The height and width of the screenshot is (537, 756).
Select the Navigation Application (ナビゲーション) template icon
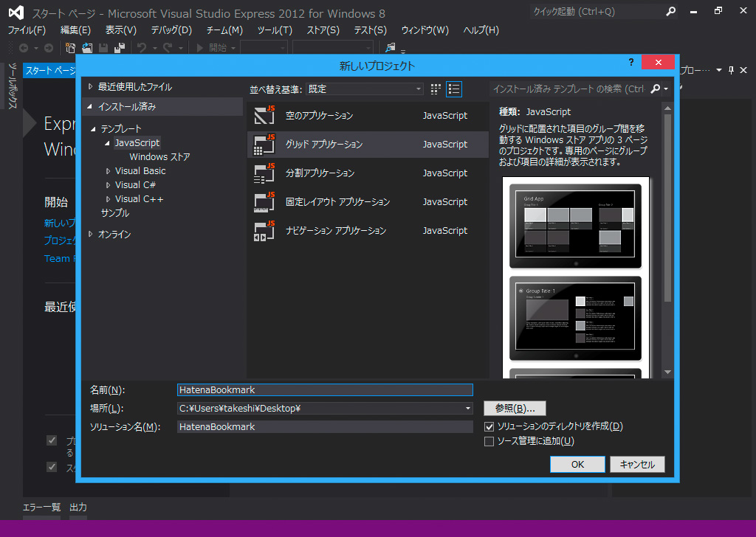point(264,231)
